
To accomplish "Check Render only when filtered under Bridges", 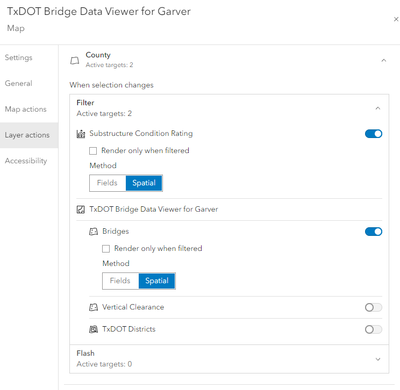I will [x=106, y=249].
